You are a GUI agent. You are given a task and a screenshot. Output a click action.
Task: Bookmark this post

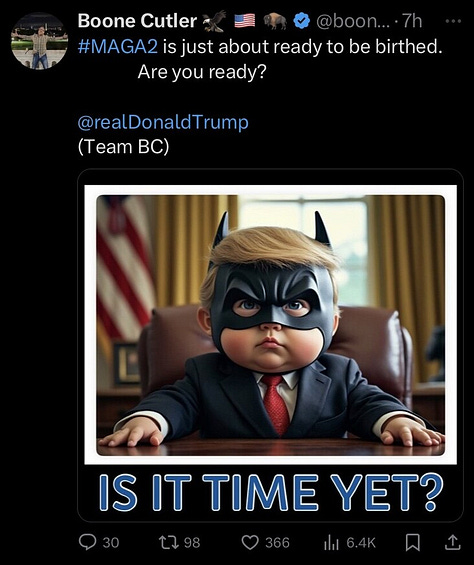[412, 542]
